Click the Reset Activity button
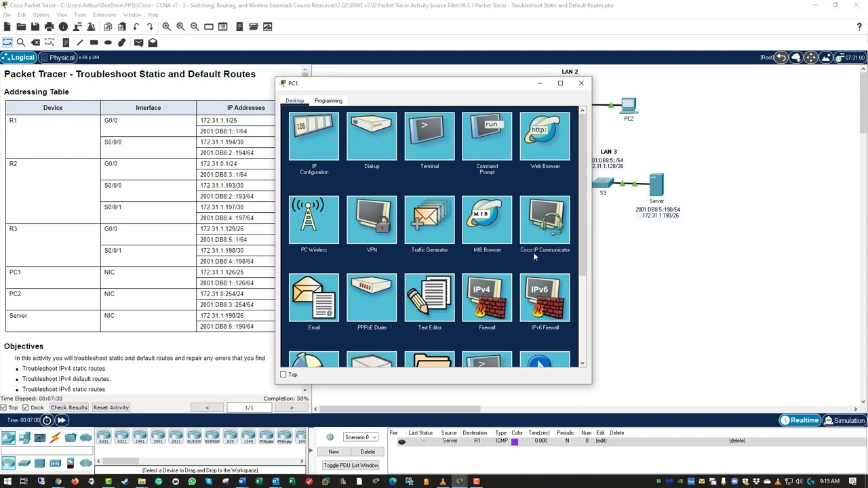The width and height of the screenshot is (868, 488). [x=111, y=407]
